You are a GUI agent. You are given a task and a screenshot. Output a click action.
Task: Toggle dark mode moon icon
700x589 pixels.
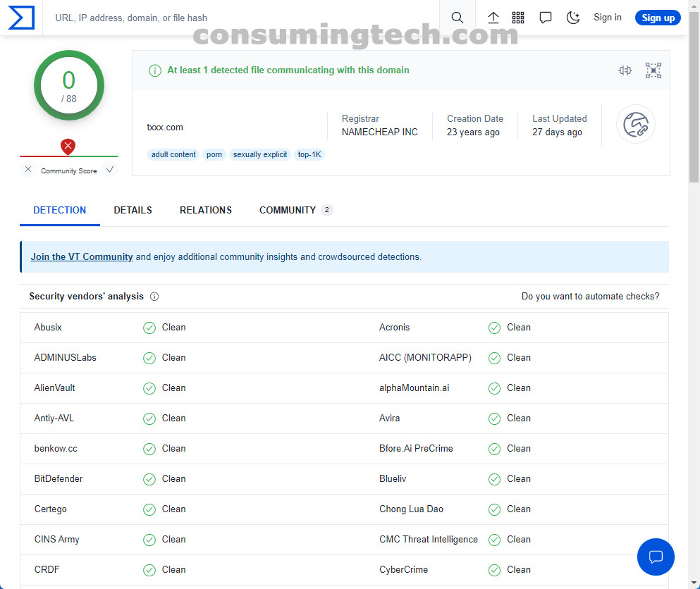573,18
